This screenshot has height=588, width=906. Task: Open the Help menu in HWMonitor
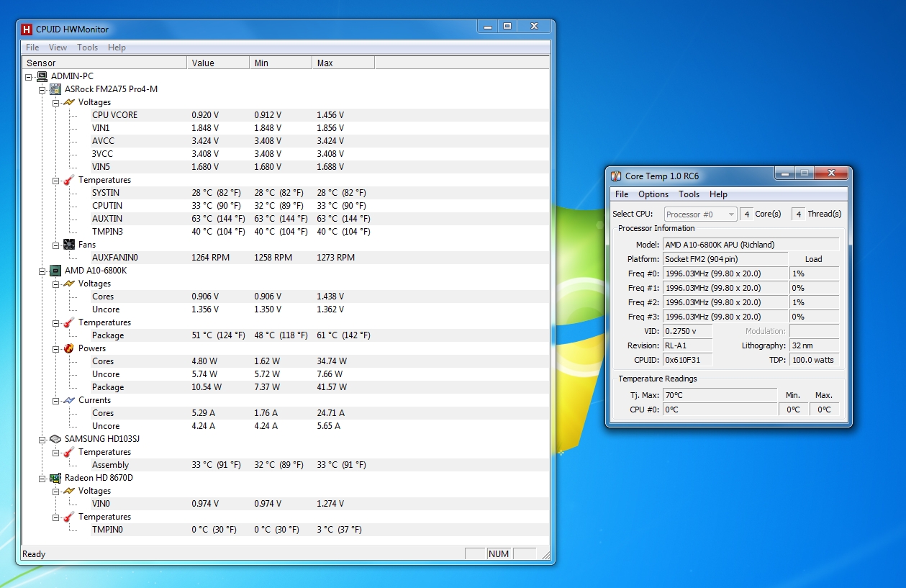tap(117, 48)
